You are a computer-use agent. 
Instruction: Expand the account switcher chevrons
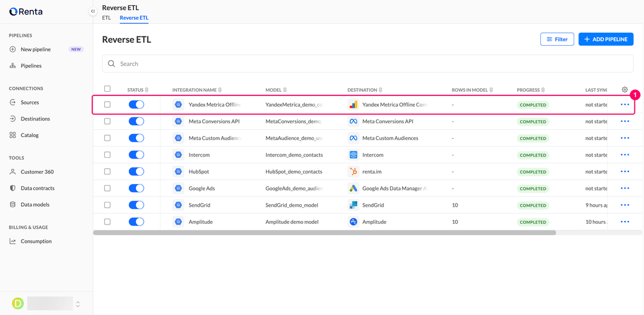click(78, 304)
